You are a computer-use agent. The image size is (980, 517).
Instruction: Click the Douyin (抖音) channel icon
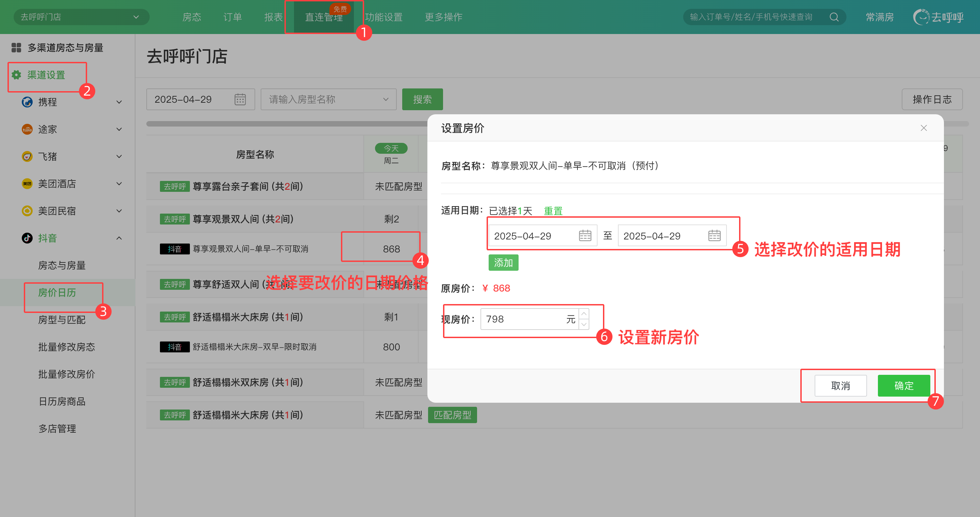pyautogui.click(x=27, y=238)
